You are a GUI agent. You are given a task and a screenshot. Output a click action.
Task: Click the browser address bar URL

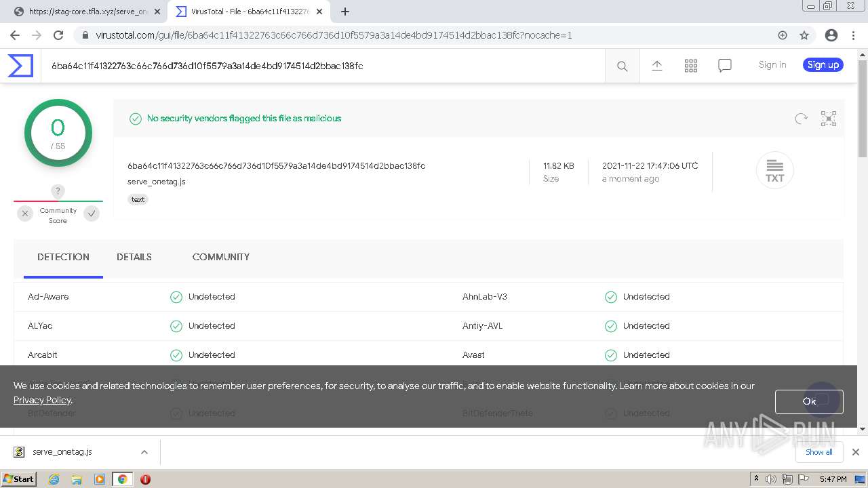coord(334,35)
